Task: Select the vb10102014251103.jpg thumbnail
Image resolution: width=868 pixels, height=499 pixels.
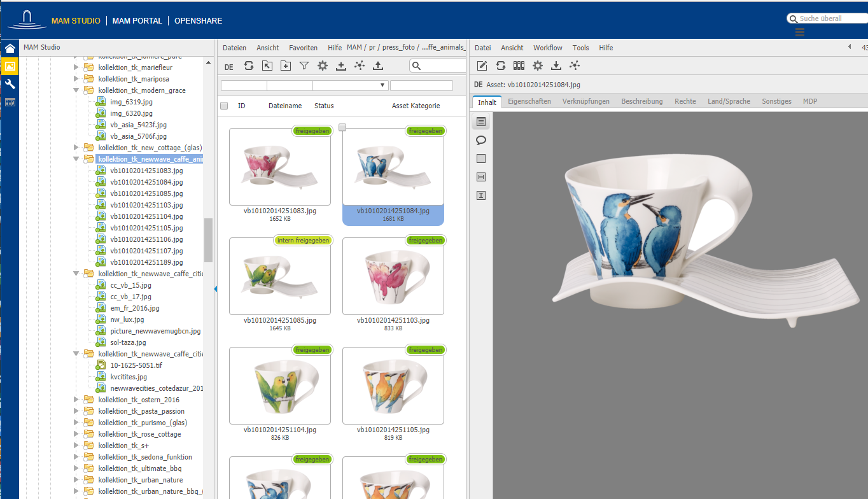Action: [x=393, y=276]
